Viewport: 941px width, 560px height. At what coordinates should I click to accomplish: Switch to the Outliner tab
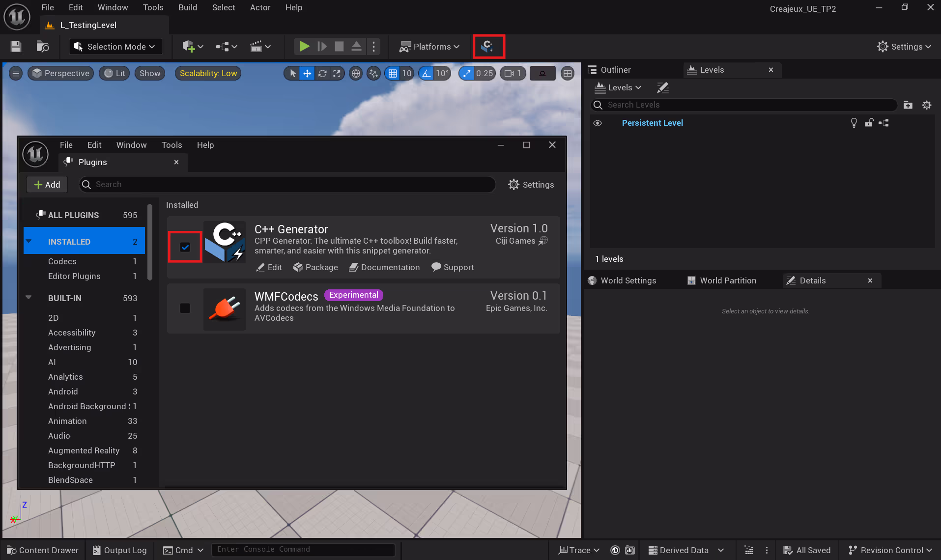click(x=609, y=70)
